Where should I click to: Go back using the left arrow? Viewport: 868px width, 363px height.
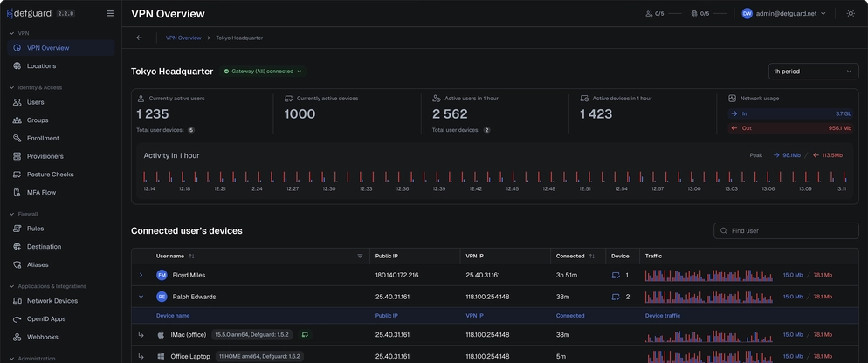pyautogui.click(x=139, y=38)
